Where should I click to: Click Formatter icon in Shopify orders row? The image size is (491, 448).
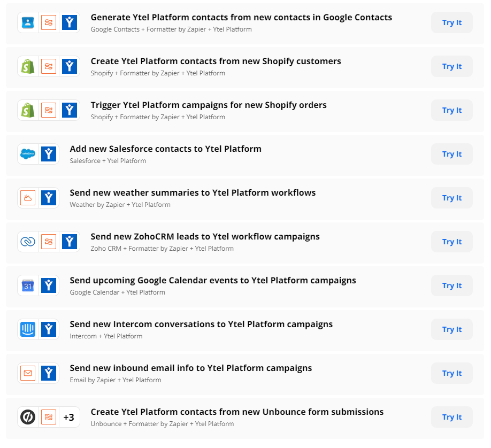(x=49, y=110)
